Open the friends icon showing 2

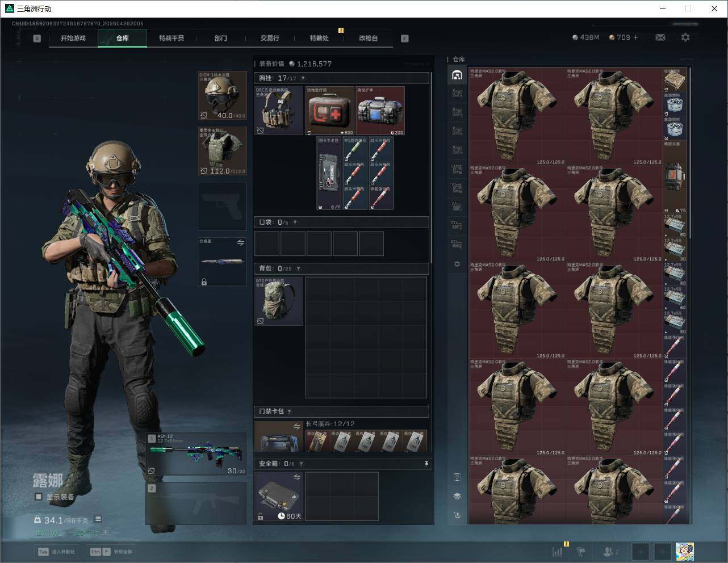(611, 552)
